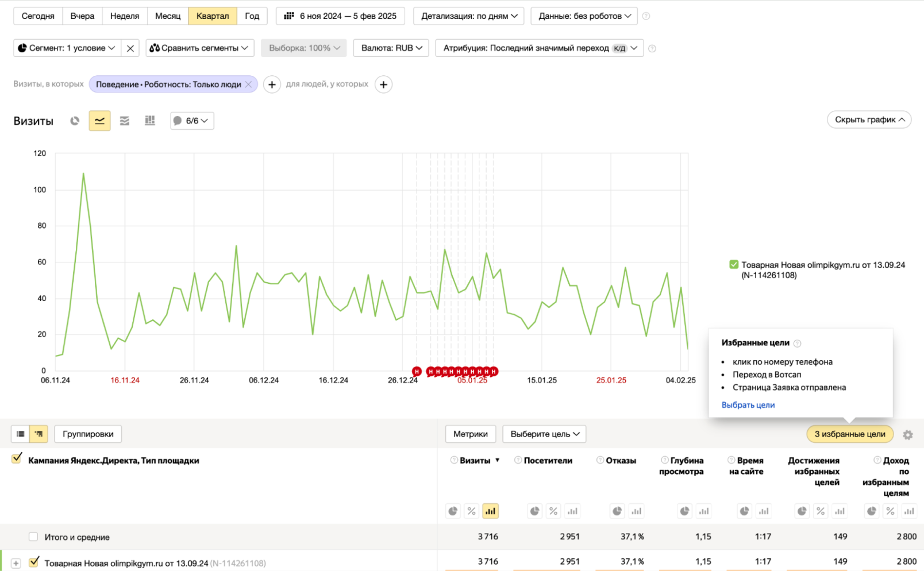Show Отказы column as pie chart
Image resolution: width=924 pixels, height=571 pixels.
click(x=617, y=511)
